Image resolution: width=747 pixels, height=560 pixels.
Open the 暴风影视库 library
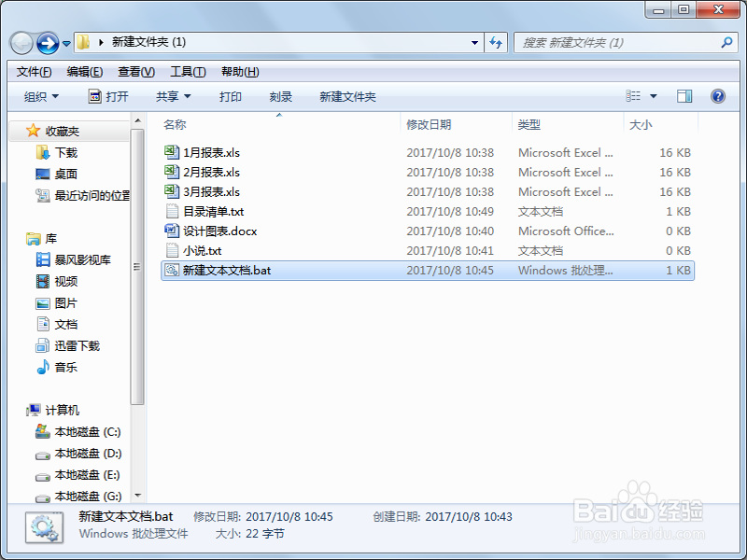83,259
